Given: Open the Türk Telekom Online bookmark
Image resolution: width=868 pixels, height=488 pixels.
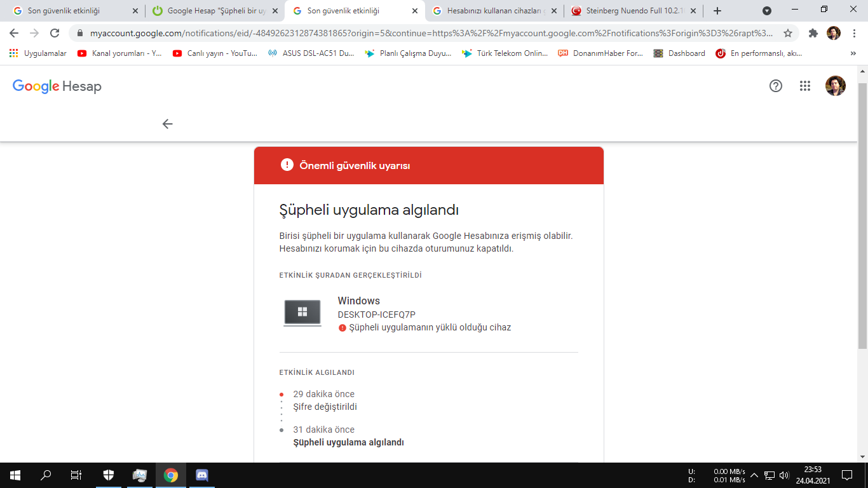Looking at the screenshot, I should click(505, 53).
